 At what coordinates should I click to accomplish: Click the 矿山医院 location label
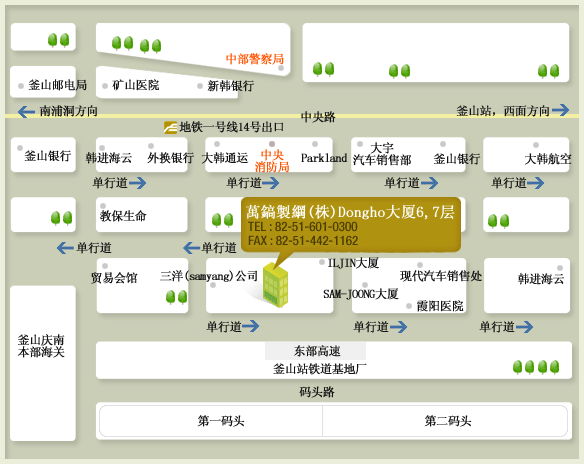[136, 85]
